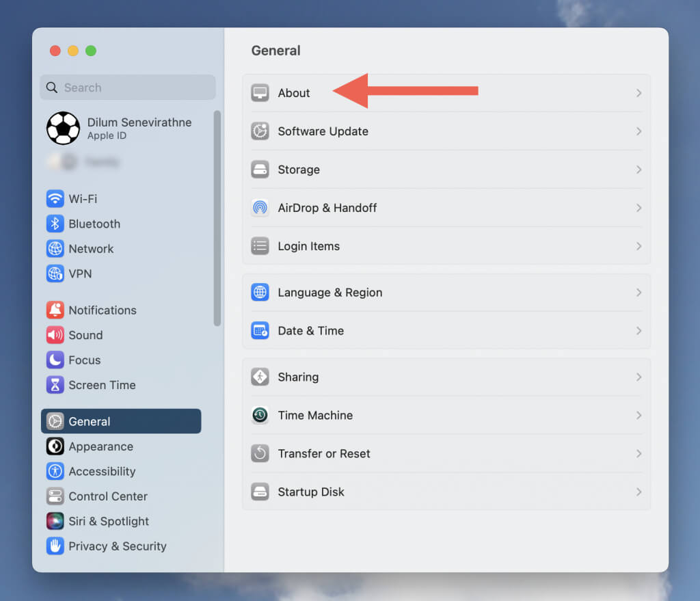
Task: Click the Software Update gear icon
Action: pos(260,131)
